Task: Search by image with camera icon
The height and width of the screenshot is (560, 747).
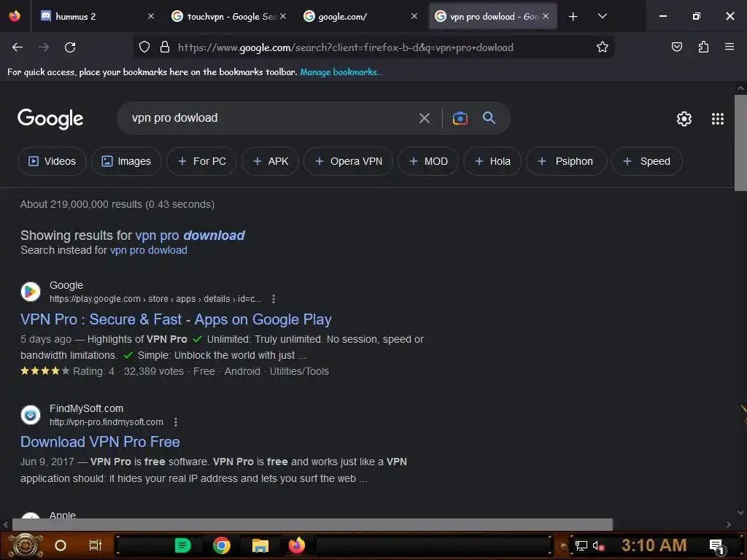Action: 460,118
